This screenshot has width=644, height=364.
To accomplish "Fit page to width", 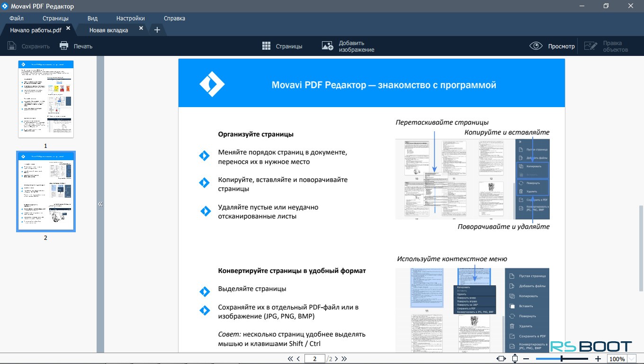I will coord(501,359).
